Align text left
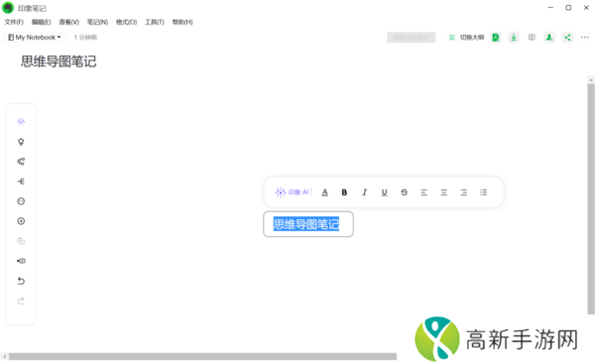 point(423,192)
